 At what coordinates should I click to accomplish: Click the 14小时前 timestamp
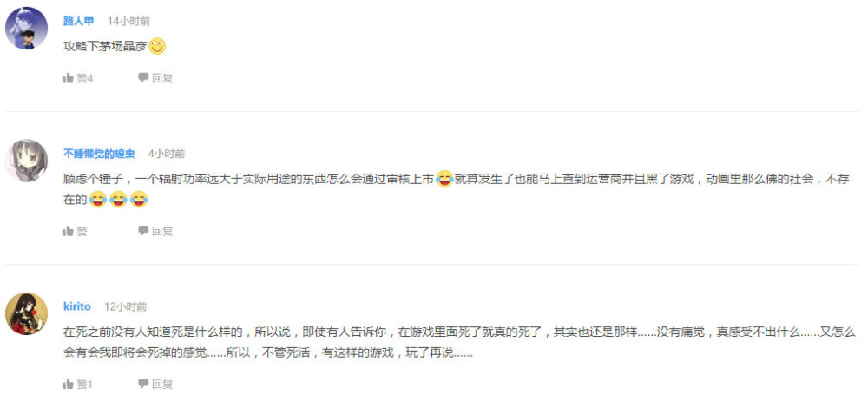(x=128, y=22)
